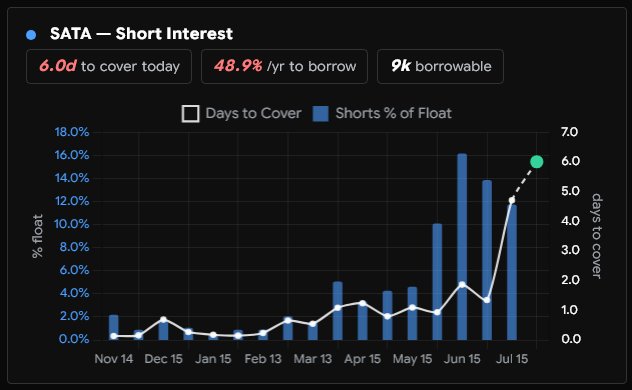Select the '48.9% /yr to borrow' badge
Image resolution: width=632 pixels, height=390 pixels.
click(284, 66)
